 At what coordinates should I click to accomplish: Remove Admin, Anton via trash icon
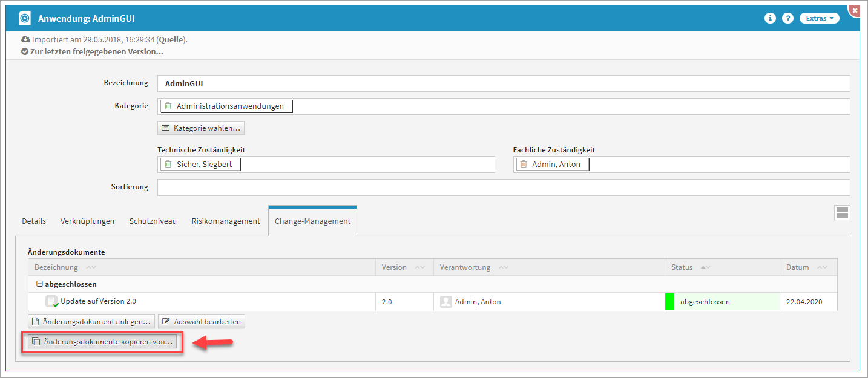pyautogui.click(x=524, y=165)
